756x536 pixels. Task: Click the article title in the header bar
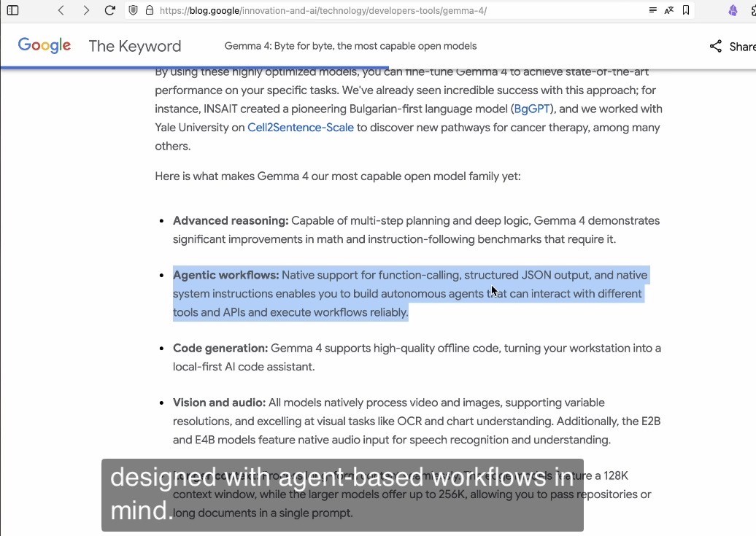point(350,46)
